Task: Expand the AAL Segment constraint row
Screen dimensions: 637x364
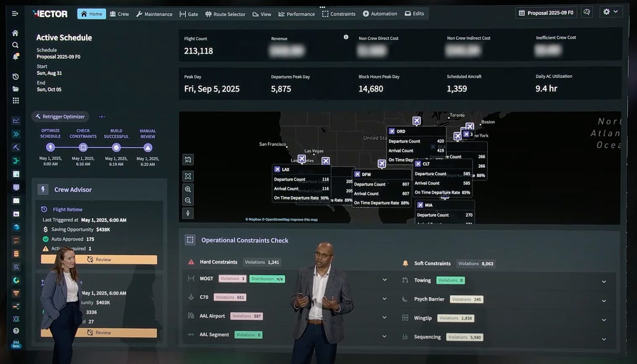Action: pyautogui.click(x=385, y=336)
